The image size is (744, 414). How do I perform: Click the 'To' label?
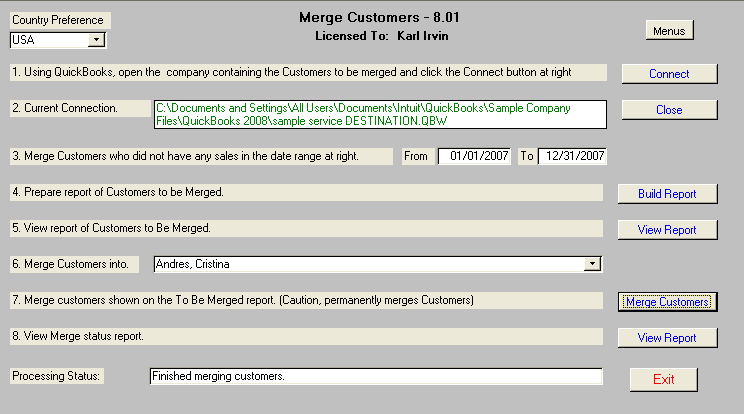527,156
